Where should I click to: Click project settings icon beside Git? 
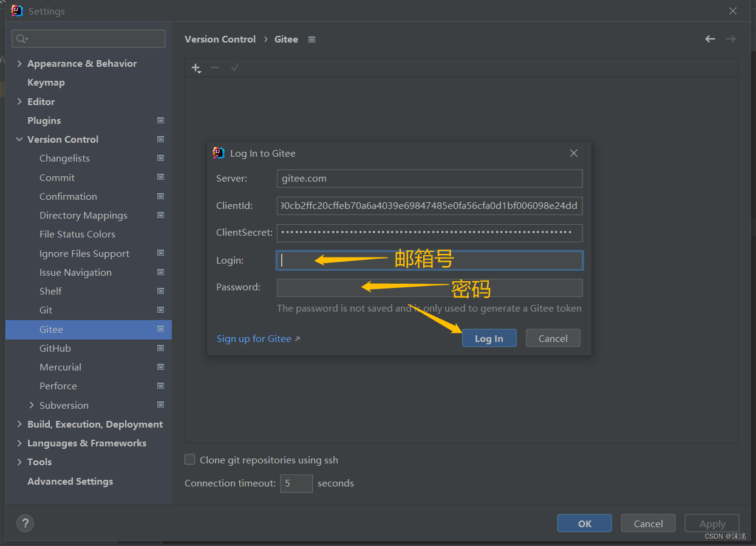point(160,310)
